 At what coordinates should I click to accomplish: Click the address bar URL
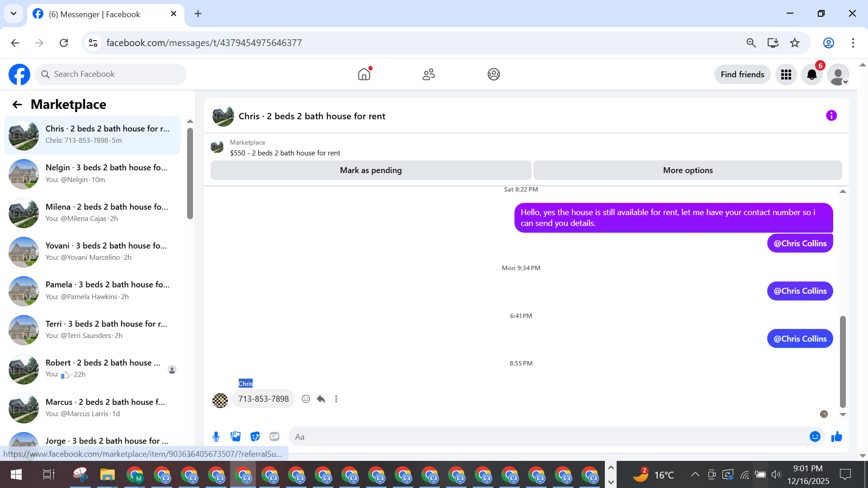point(204,43)
